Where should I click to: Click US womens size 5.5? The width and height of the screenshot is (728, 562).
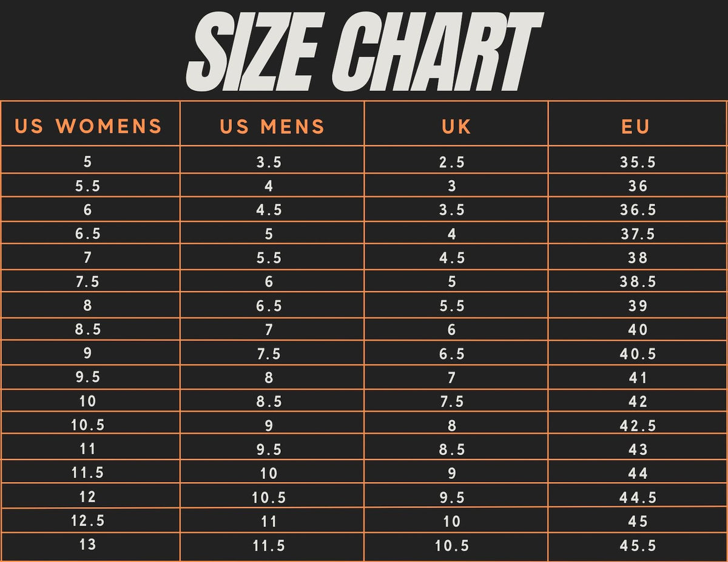pos(87,186)
